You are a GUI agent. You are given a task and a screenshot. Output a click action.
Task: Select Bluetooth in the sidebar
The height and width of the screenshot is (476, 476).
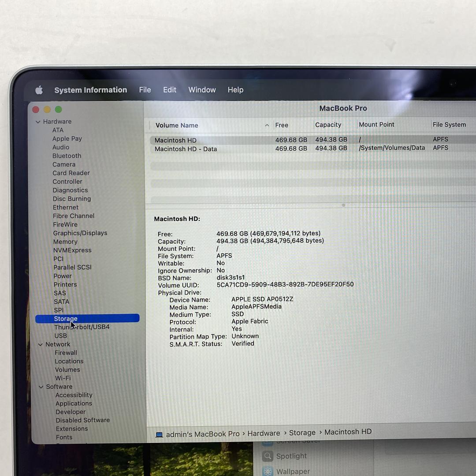pos(67,156)
